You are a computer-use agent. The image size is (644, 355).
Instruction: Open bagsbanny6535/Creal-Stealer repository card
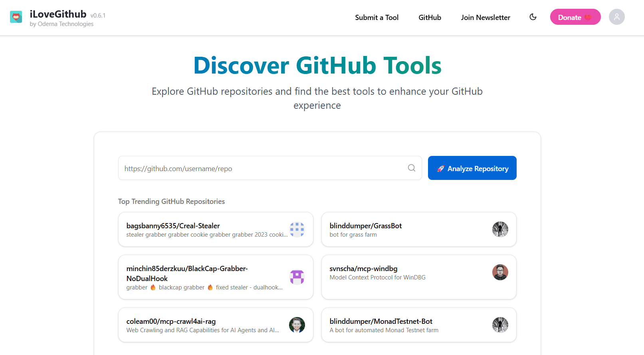pos(216,229)
